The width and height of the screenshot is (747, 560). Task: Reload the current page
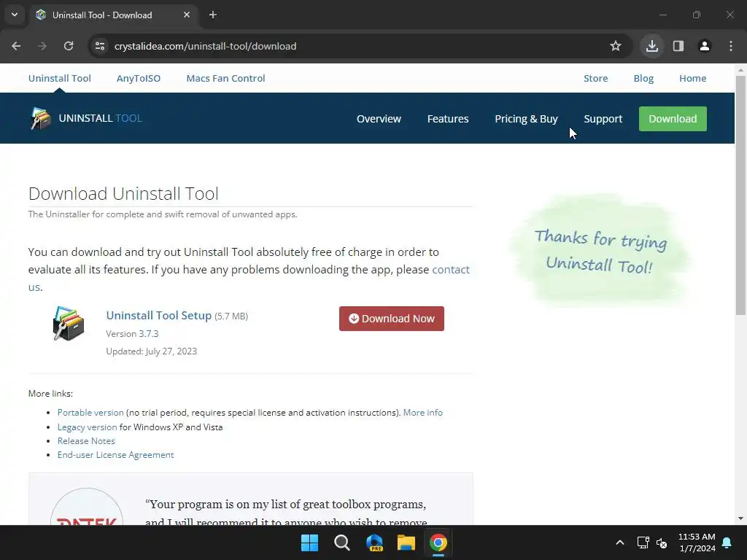pyautogui.click(x=69, y=46)
